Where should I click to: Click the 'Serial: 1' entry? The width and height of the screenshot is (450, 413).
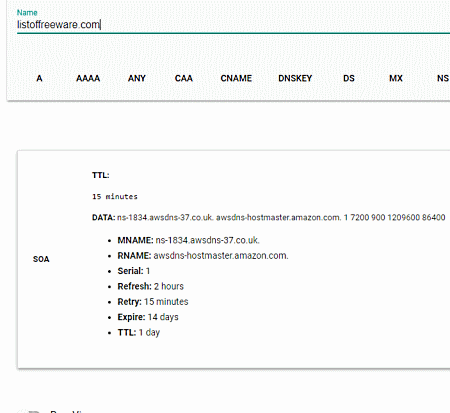(134, 271)
